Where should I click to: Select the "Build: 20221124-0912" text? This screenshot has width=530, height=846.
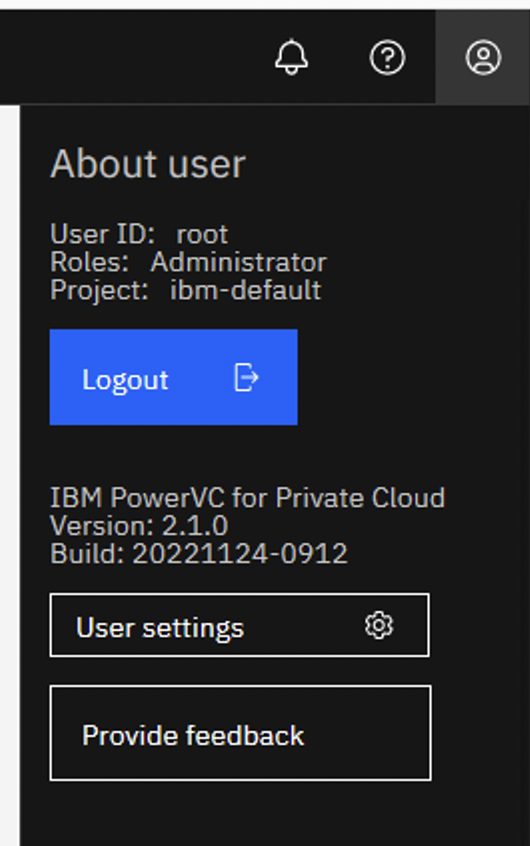tap(199, 554)
